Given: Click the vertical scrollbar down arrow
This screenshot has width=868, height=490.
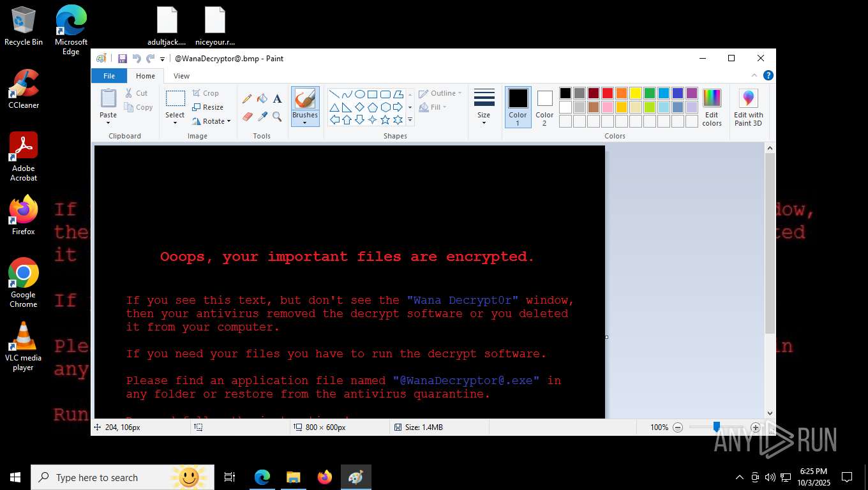Looking at the screenshot, I should [770, 413].
